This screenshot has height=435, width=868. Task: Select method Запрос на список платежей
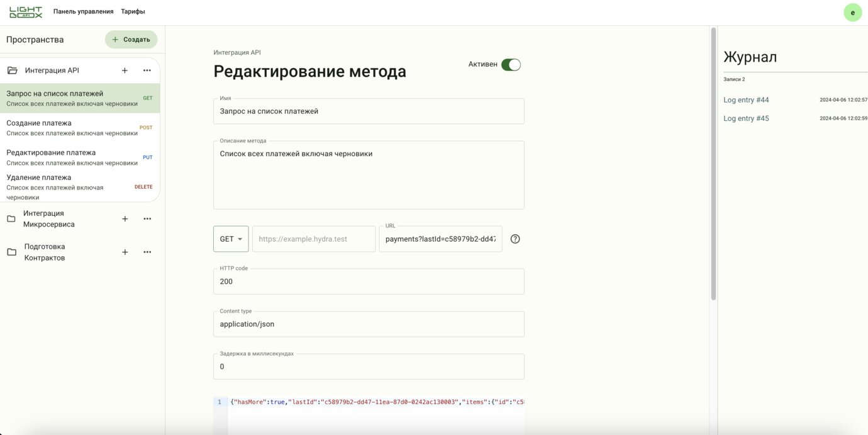tap(80, 98)
